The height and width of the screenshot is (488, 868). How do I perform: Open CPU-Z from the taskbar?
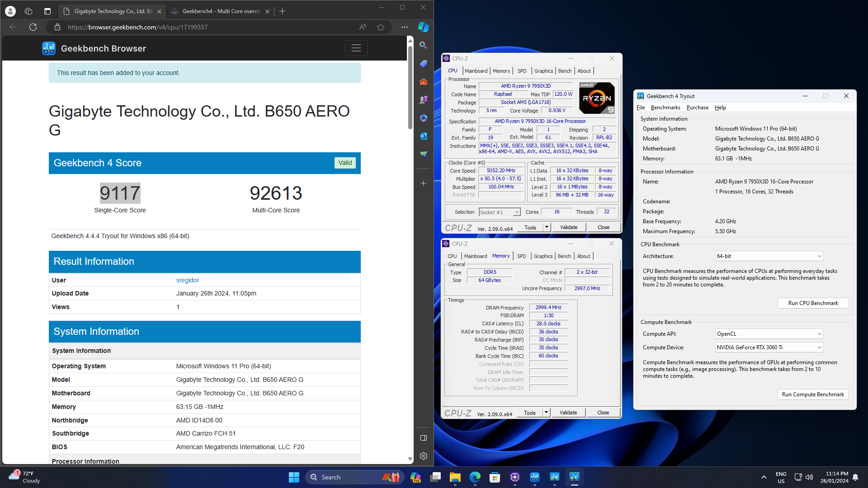pyautogui.click(x=514, y=477)
